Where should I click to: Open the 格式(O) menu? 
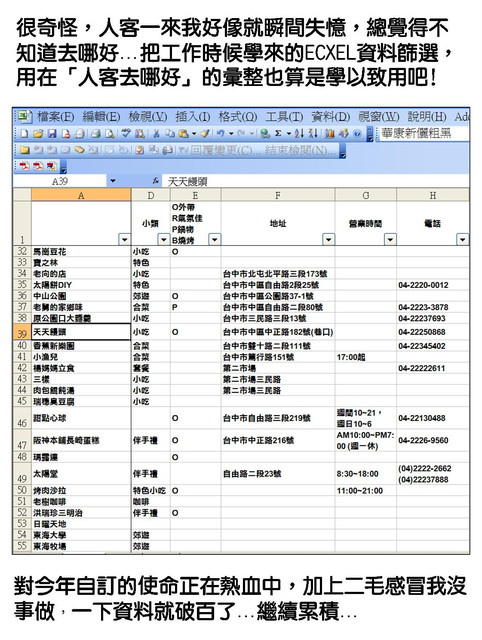[238, 117]
